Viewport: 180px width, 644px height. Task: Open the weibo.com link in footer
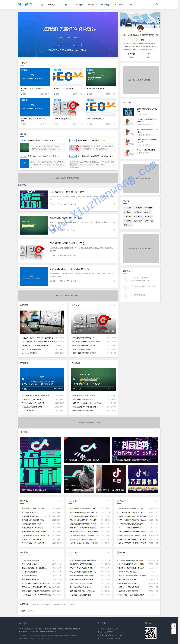(x=113, y=635)
